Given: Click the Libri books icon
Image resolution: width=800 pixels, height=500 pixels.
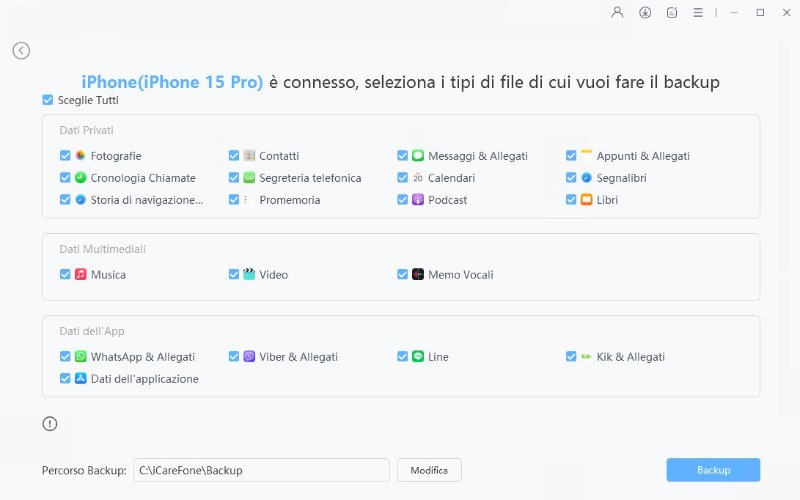Looking at the screenshot, I should [x=587, y=200].
